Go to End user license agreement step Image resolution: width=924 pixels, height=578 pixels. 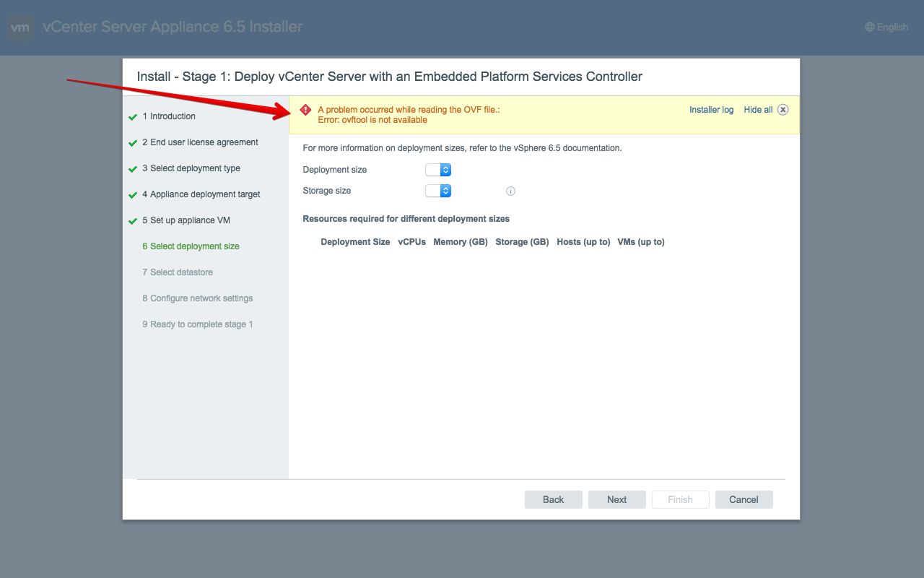tap(200, 142)
